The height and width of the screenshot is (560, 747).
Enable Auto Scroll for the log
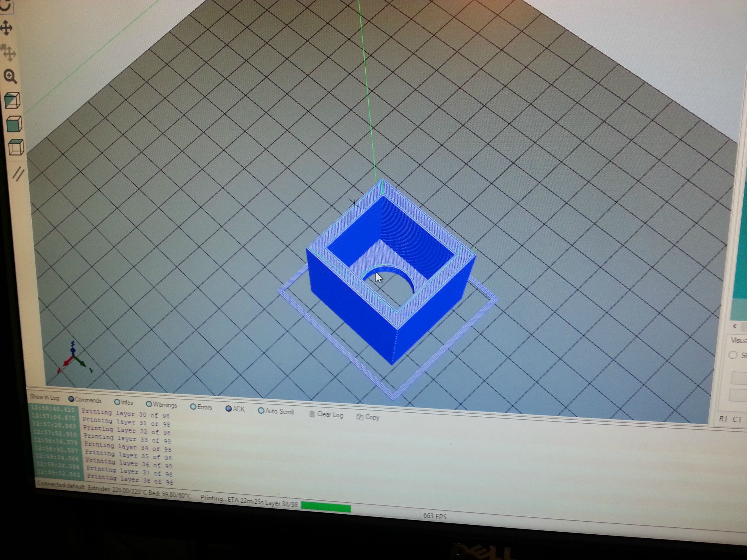pos(276,411)
